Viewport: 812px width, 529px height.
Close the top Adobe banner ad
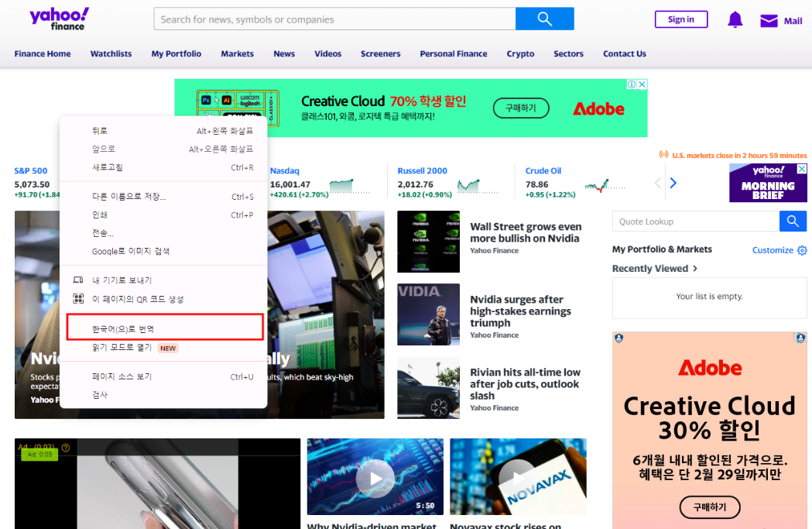pos(642,84)
